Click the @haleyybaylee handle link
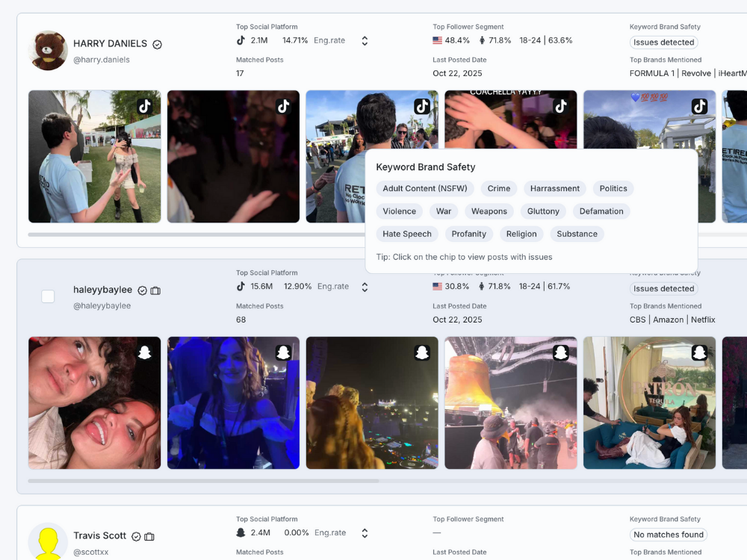747x560 pixels. 102,305
